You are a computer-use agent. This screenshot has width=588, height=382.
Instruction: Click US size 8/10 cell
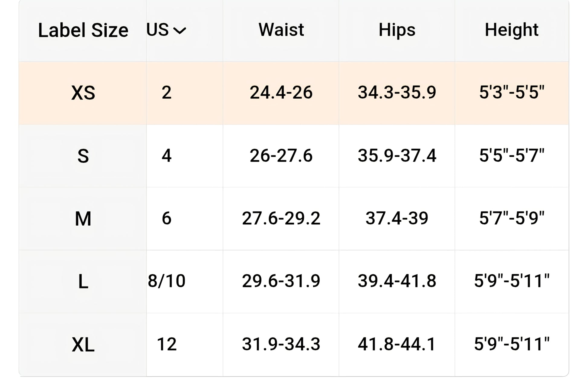[166, 281]
